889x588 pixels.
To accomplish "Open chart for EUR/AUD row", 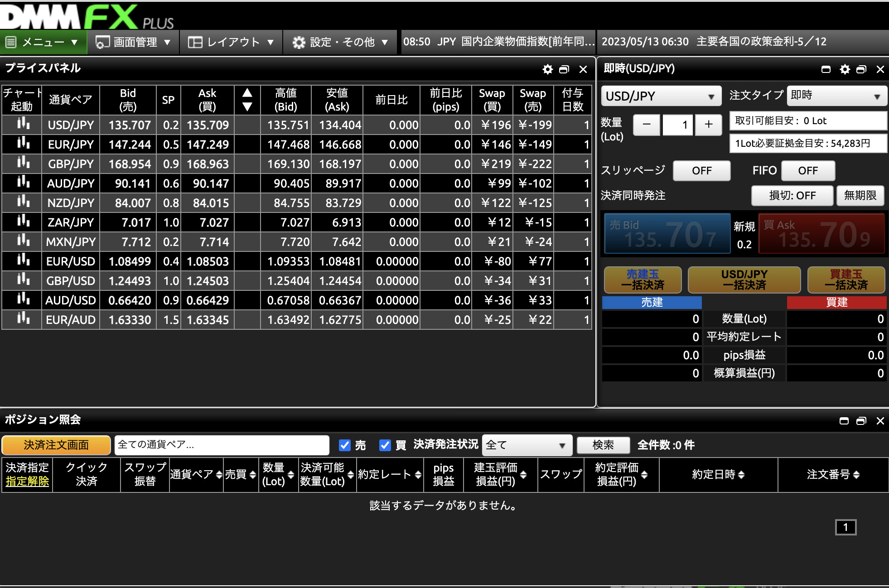I will point(23,318).
